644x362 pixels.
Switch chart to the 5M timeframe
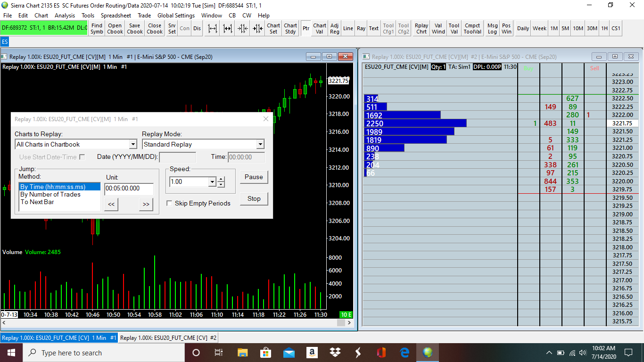click(565, 28)
